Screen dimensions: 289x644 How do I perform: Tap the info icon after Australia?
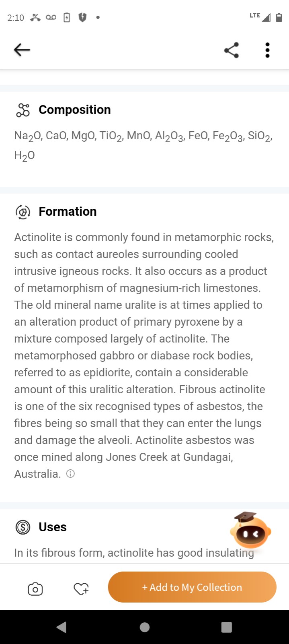point(70,474)
